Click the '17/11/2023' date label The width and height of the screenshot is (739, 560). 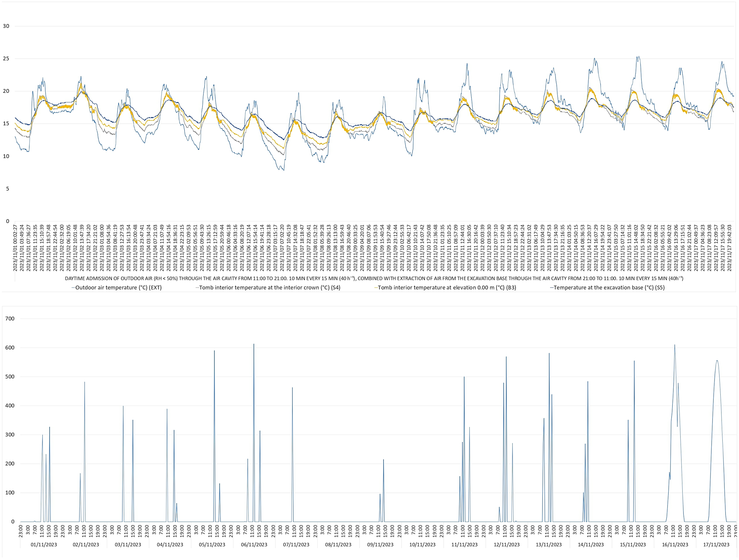coord(716,545)
